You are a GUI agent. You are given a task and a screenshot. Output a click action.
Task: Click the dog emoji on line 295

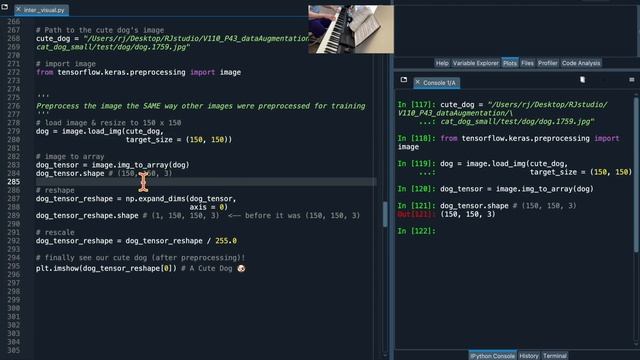point(241,268)
